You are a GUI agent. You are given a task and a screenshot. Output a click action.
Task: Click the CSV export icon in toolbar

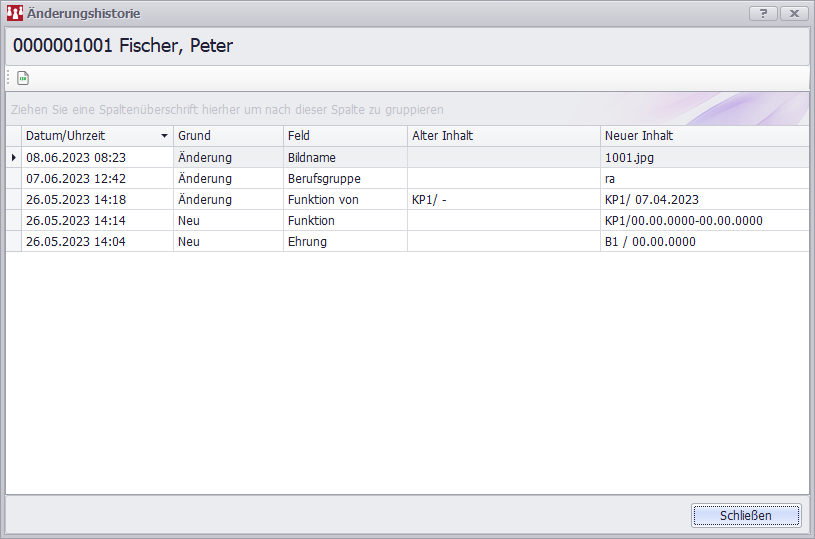23,78
